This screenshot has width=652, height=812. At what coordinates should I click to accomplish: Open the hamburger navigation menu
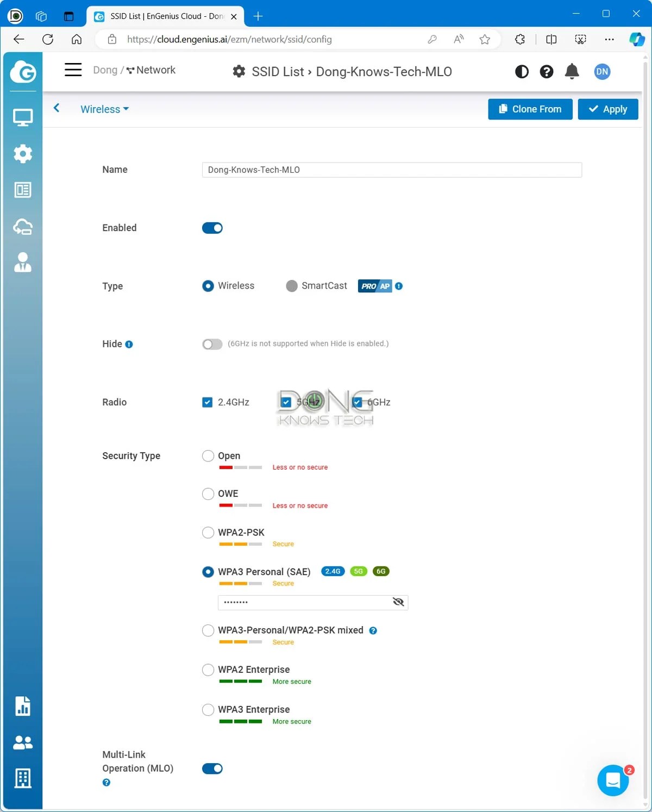(x=73, y=70)
